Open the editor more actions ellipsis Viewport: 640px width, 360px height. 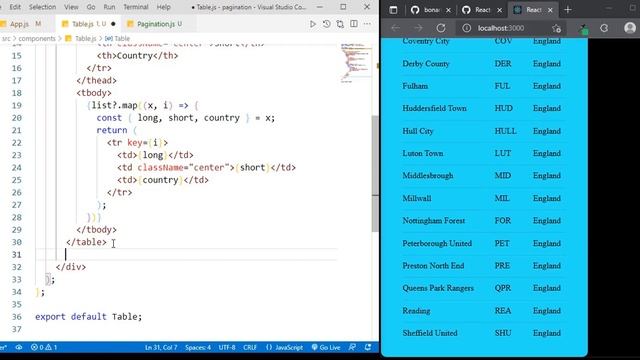[367, 24]
